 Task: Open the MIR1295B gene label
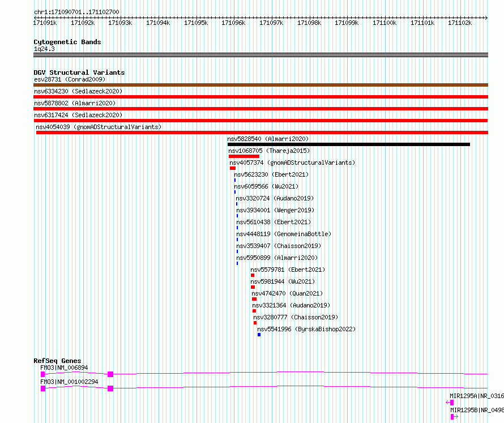pyautogui.click(x=477, y=410)
